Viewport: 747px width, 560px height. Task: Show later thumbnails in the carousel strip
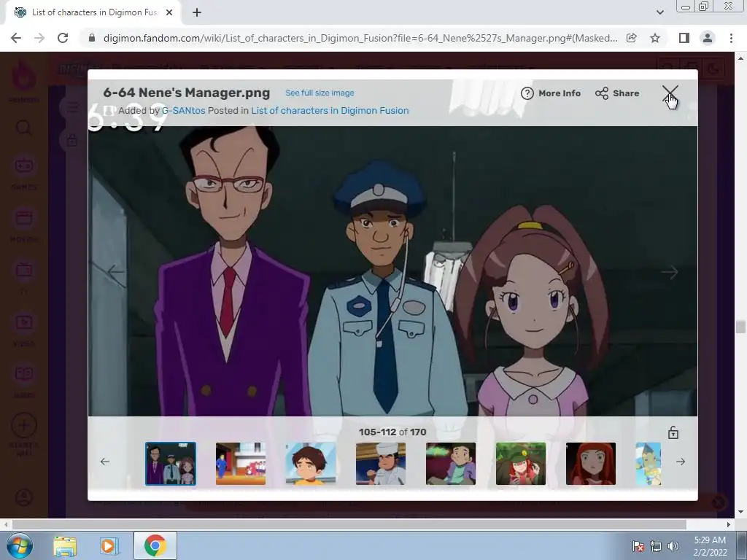point(681,462)
